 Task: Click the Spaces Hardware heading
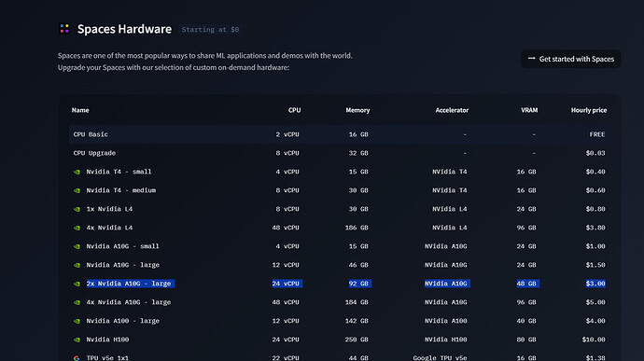pos(124,29)
